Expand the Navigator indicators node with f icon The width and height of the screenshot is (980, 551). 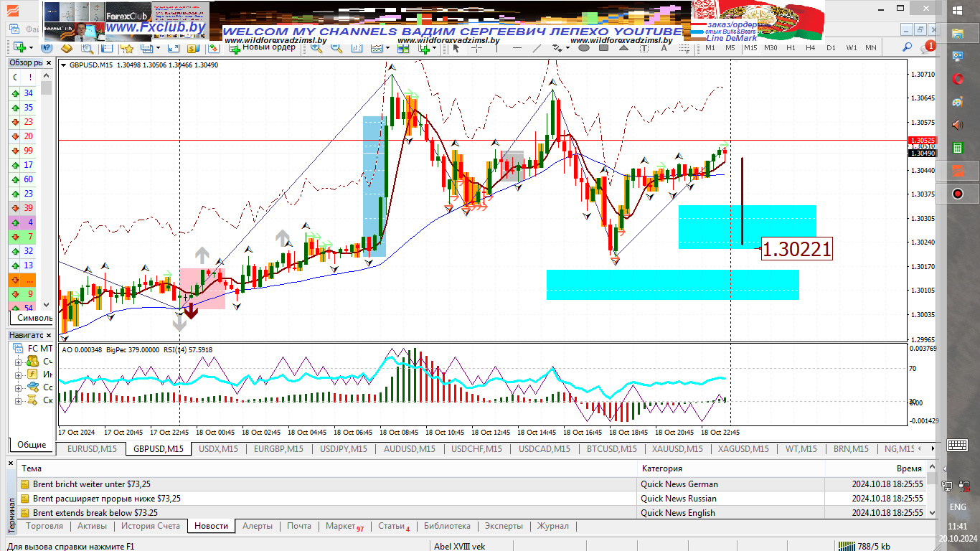[19, 374]
